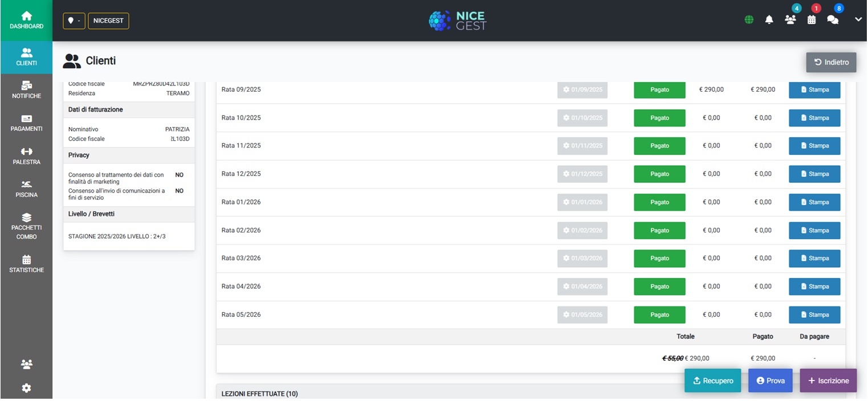Screen dimensions: 868x401
Task: Click the Recupero button
Action: click(x=712, y=380)
